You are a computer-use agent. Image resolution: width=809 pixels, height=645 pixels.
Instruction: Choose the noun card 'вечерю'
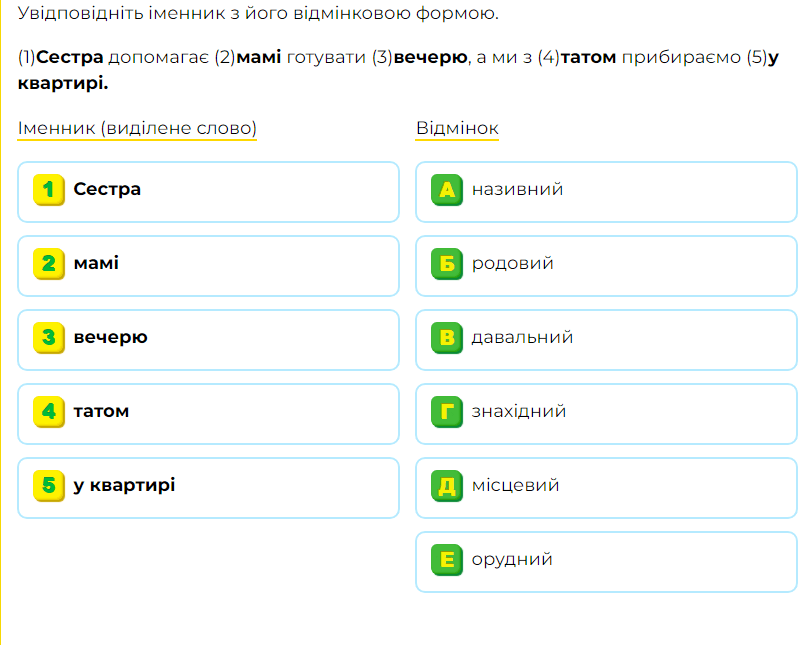208,340
